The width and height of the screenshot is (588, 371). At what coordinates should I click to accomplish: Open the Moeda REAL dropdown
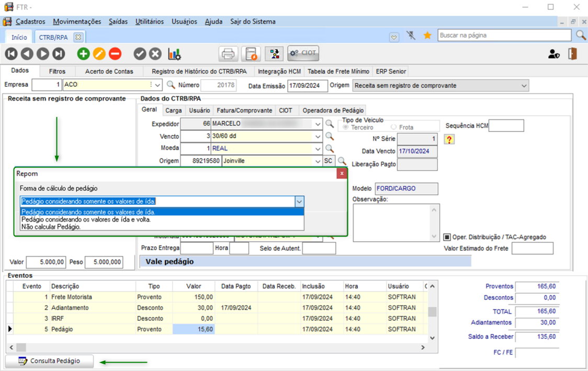(318, 149)
